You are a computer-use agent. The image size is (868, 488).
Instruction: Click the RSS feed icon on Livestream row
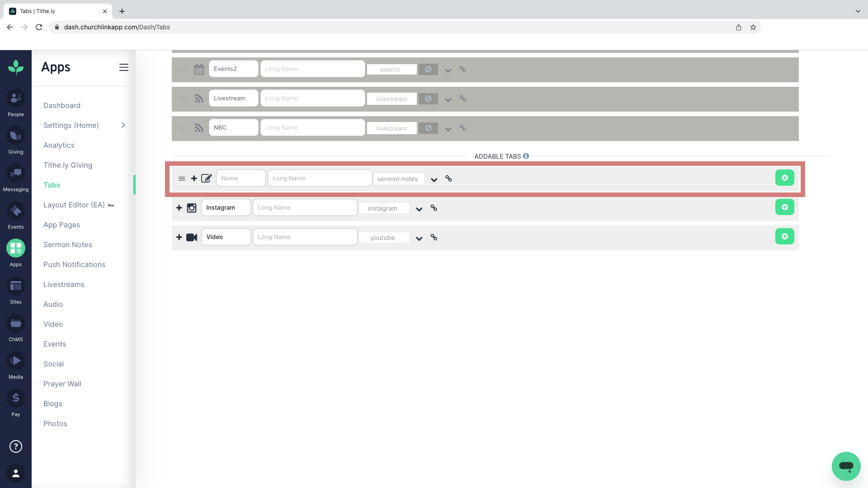(x=199, y=99)
